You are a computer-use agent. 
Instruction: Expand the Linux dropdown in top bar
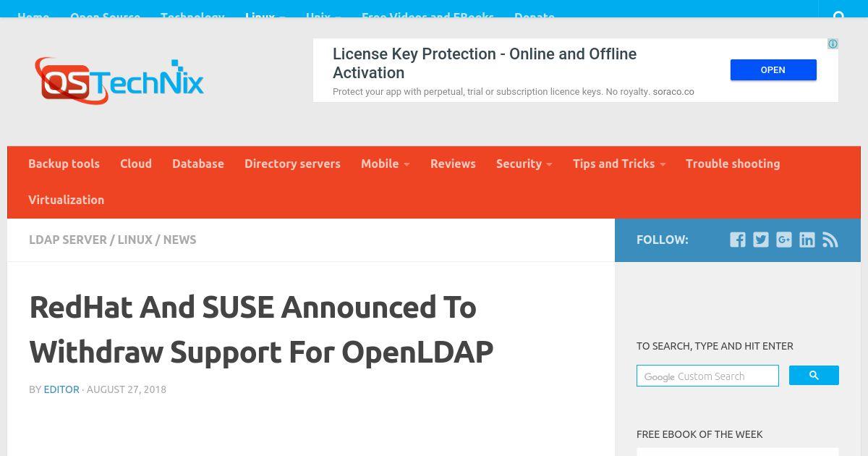tap(265, 16)
